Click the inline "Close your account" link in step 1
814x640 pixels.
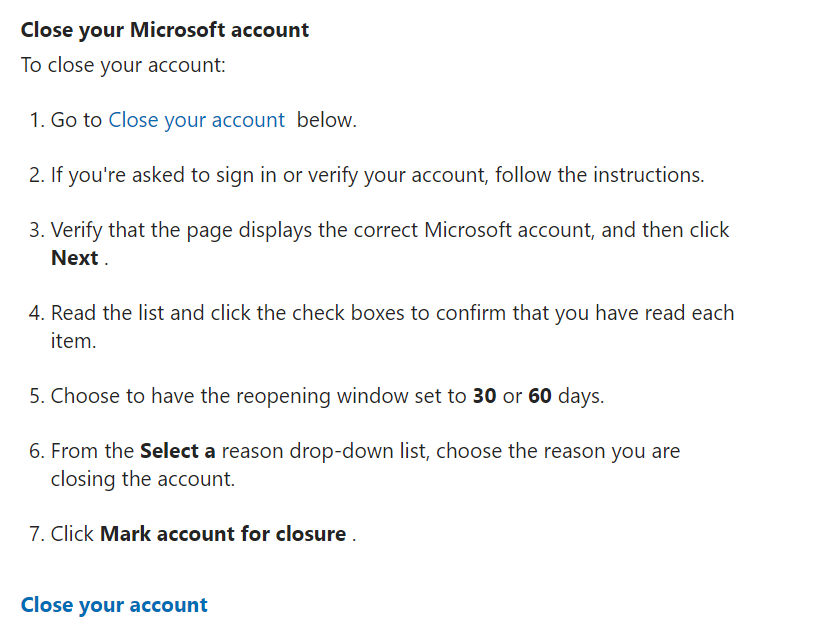(x=196, y=120)
